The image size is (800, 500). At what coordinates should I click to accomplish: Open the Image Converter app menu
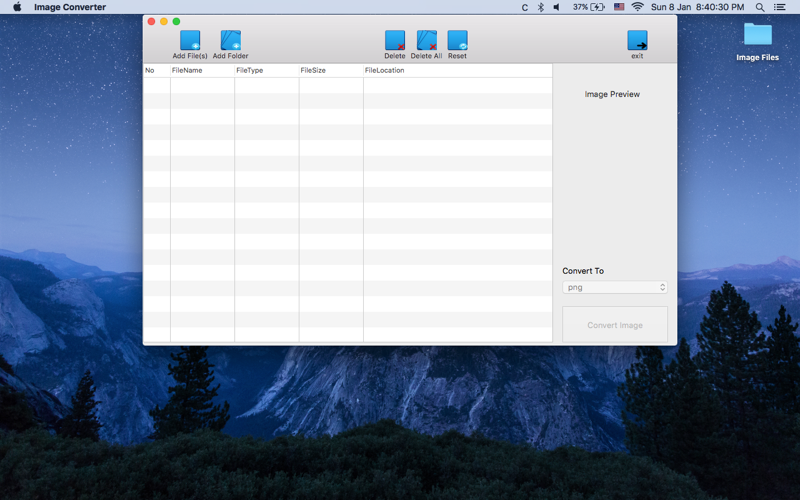point(70,7)
